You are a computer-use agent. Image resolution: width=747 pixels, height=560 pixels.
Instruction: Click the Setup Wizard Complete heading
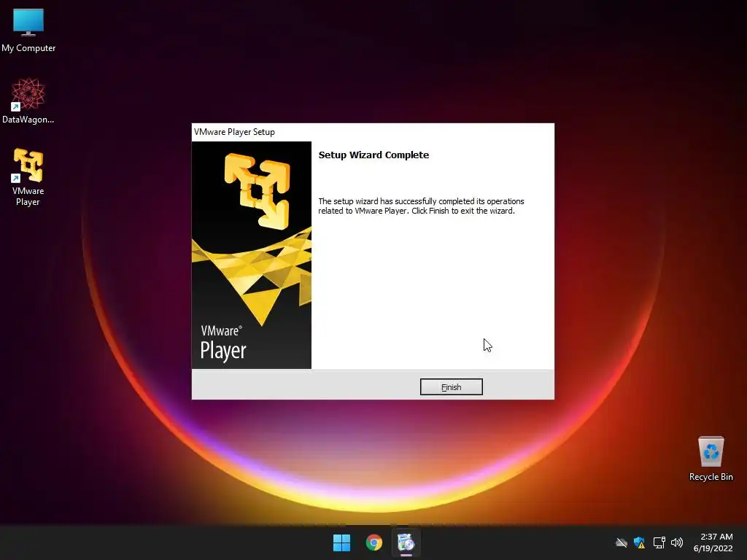373,155
